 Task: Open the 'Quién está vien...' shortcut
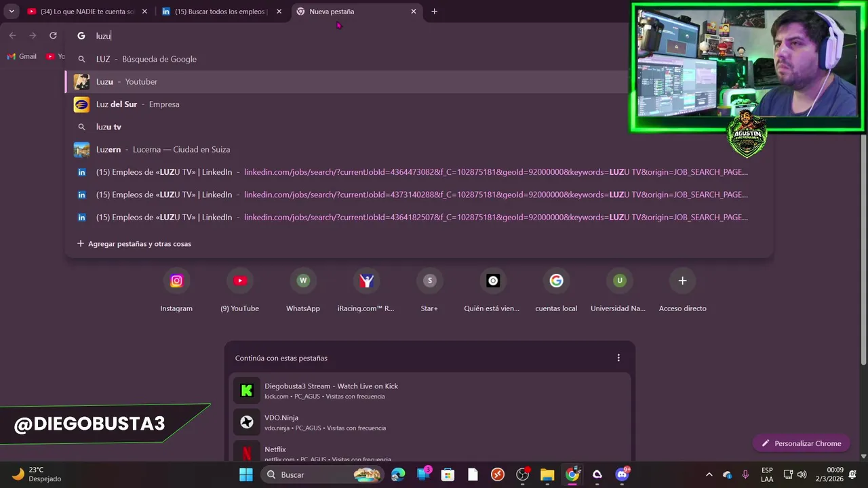point(492,291)
